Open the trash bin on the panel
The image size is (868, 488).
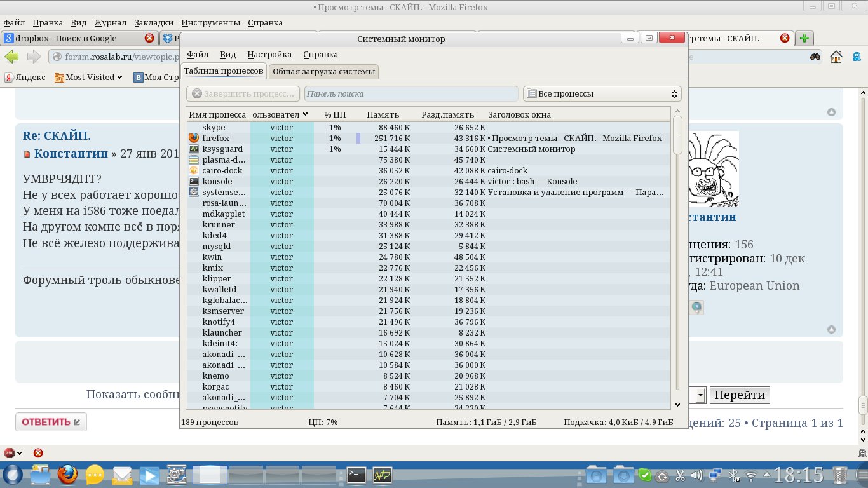coord(841,475)
